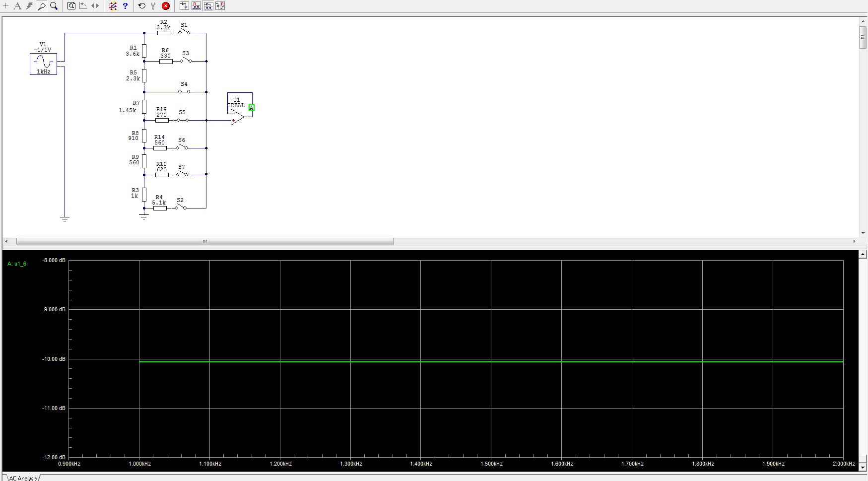Select resistor R3 1k symbol

[144, 194]
